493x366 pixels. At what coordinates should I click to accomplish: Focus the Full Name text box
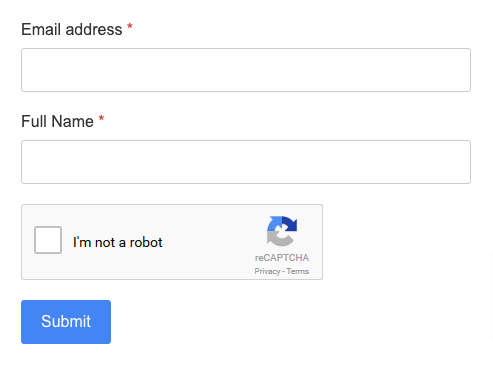(x=246, y=162)
